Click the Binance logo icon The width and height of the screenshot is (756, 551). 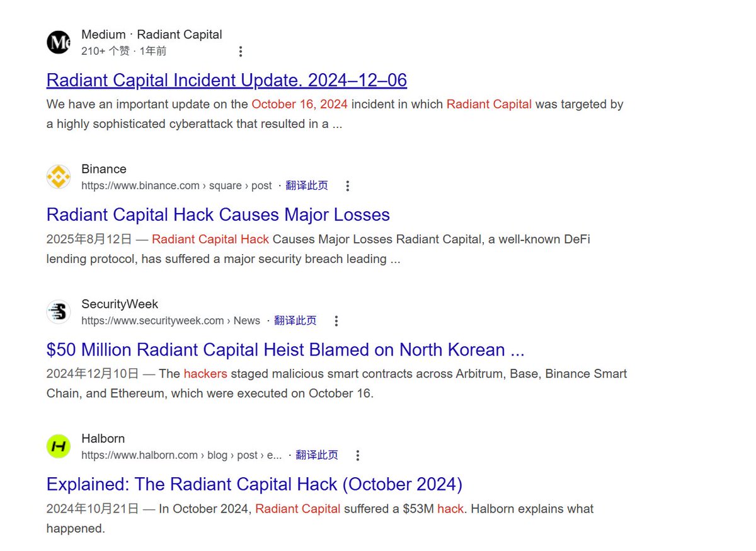59,177
